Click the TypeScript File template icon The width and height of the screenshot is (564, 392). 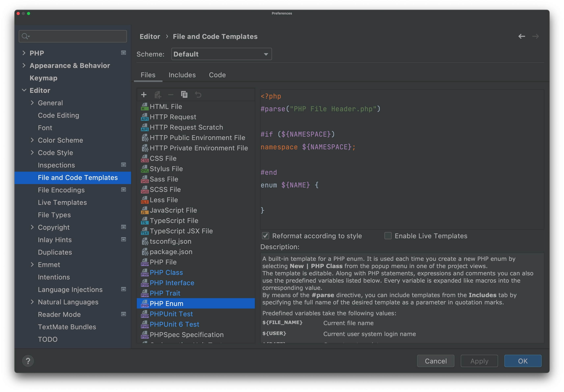(145, 220)
